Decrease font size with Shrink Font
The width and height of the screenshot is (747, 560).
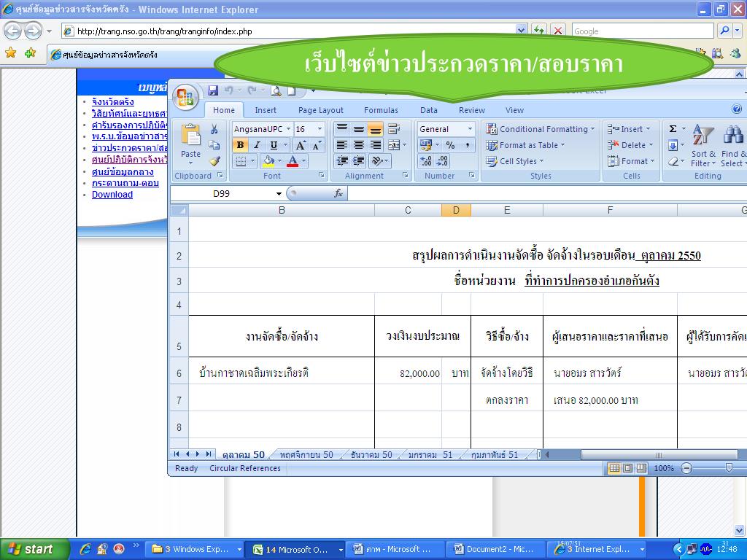coord(317,145)
